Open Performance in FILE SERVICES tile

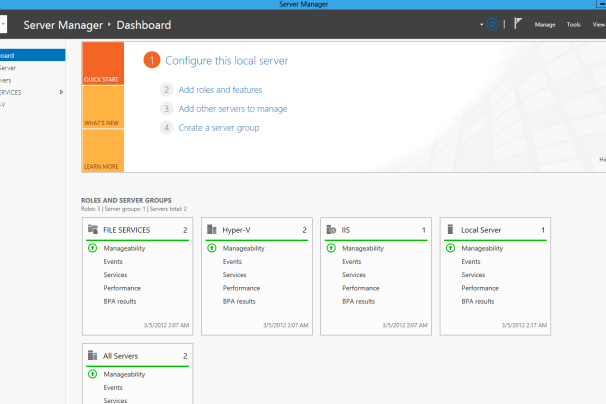tap(122, 288)
